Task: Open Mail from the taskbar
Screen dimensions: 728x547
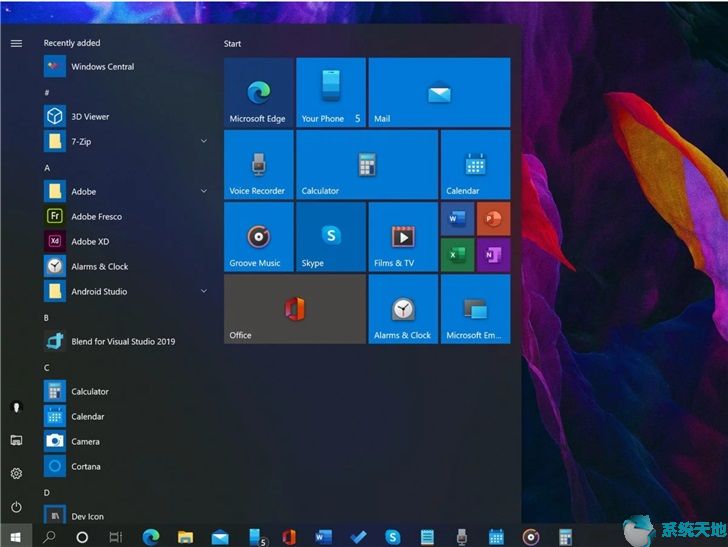Action: (x=220, y=538)
